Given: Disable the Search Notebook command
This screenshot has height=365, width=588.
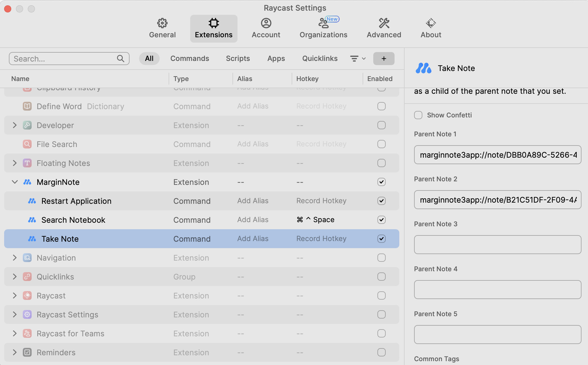Looking at the screenshot, I should pos(381,220).
